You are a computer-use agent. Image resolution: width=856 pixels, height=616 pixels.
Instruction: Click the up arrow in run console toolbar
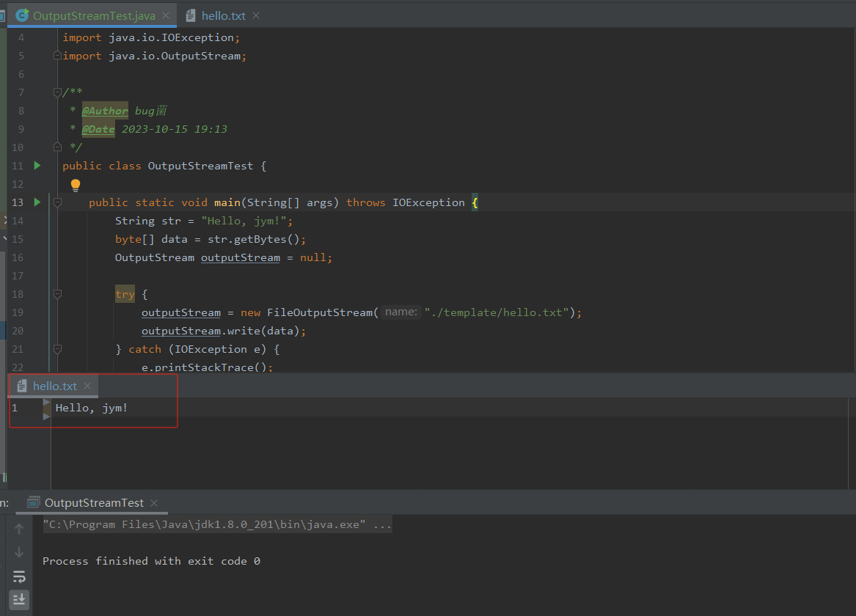19,529
